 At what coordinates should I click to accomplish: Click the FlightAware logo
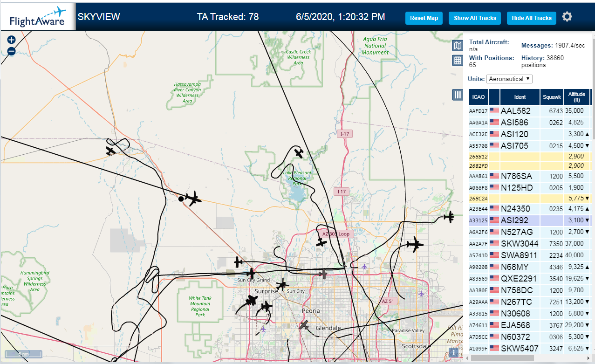tap(38, 17)
